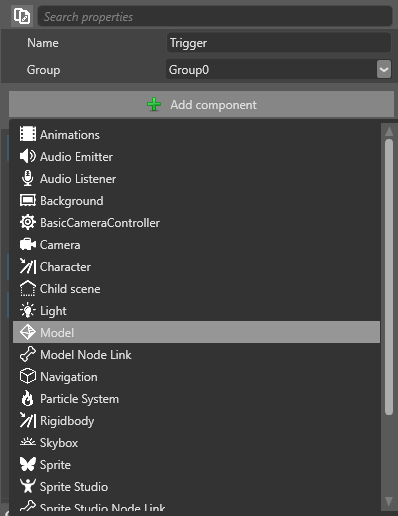The width and height of the screenshot is (398, 516).
Task: Select the Sprite component entry
Action: point(196,465)
